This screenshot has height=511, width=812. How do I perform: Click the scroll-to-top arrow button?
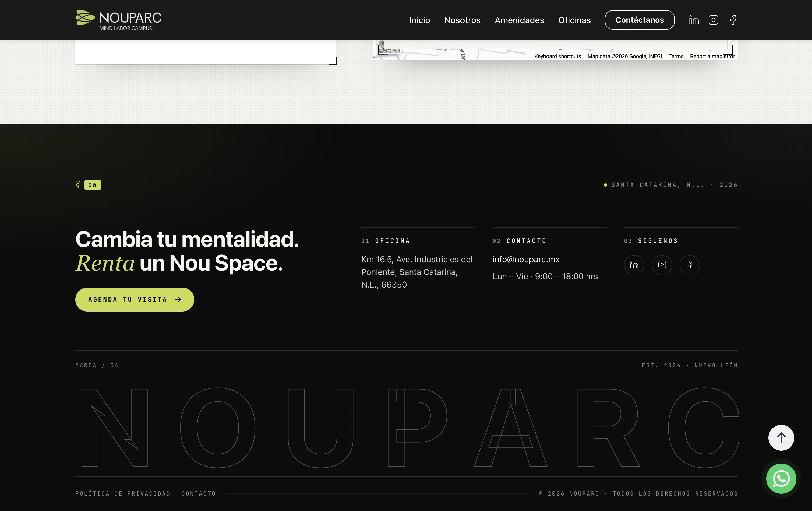(x=781, y=438)
